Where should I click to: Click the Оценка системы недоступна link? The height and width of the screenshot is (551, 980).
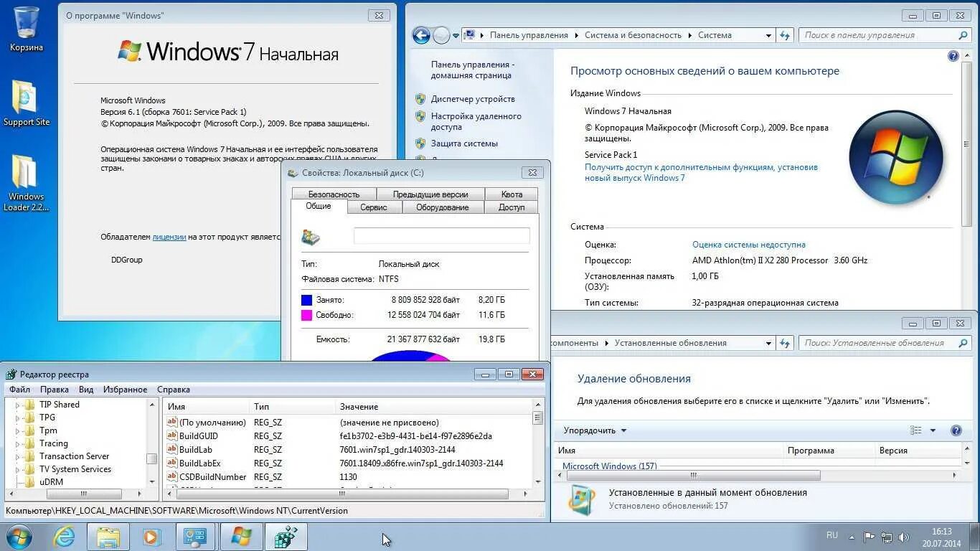click(x=749, y=245)
